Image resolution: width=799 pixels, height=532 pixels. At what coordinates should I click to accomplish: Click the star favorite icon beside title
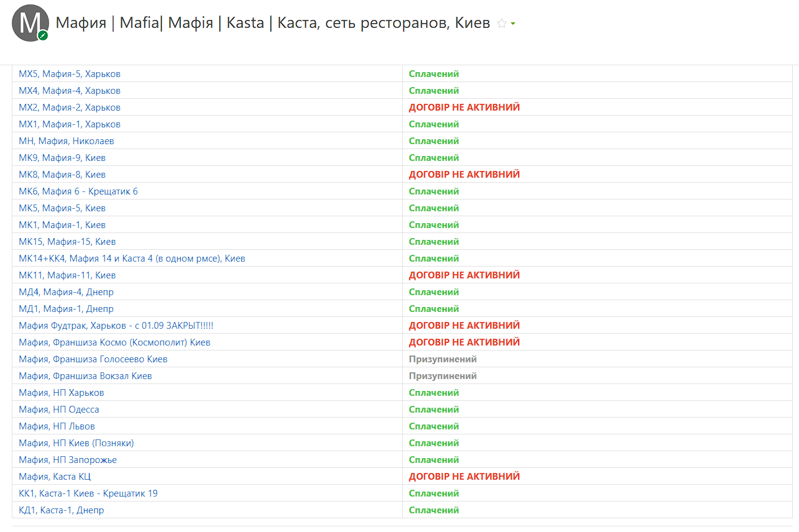pos(502,24)
